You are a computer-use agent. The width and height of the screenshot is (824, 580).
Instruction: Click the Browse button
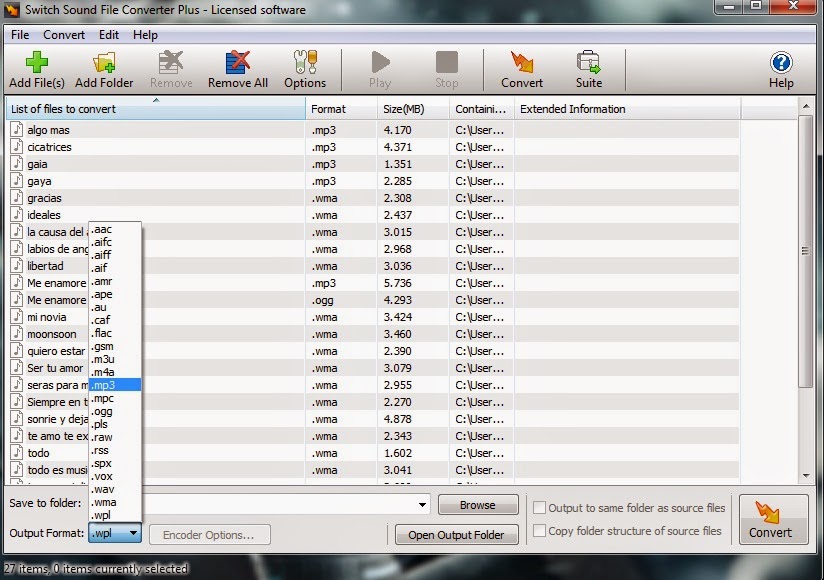coord(478,505)
